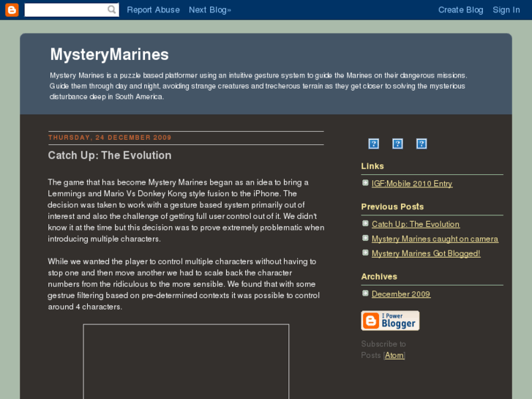532x399 pixels.
Task: Click the orange Blogger logo icon in navbar
Action: point(12,10)
